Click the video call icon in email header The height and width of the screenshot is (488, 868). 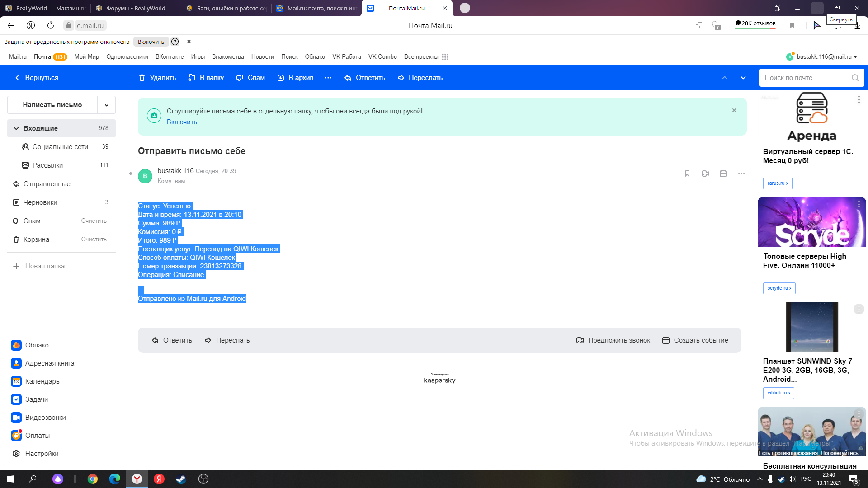point(705,174)
